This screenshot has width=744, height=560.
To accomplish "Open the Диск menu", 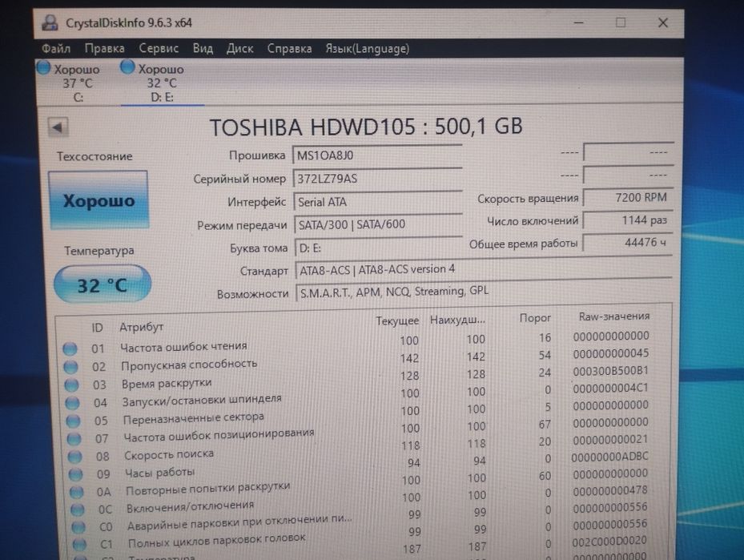I will (239, 48).
